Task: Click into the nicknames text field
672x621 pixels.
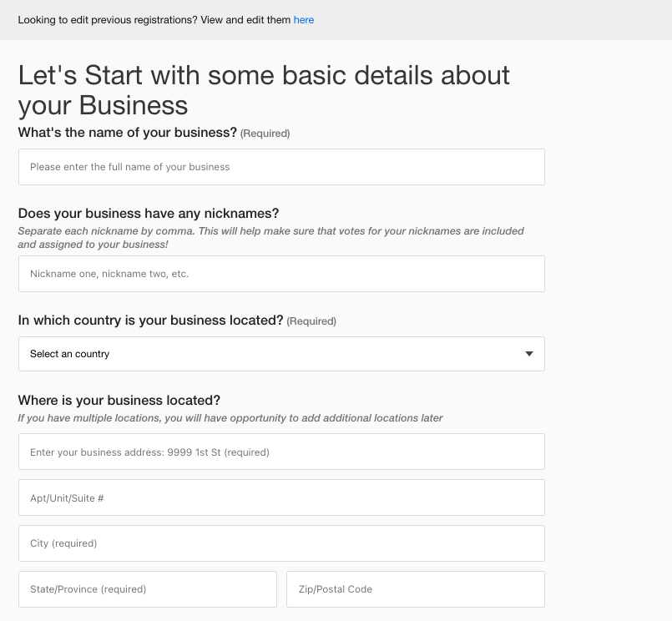Action: point(281,274)
